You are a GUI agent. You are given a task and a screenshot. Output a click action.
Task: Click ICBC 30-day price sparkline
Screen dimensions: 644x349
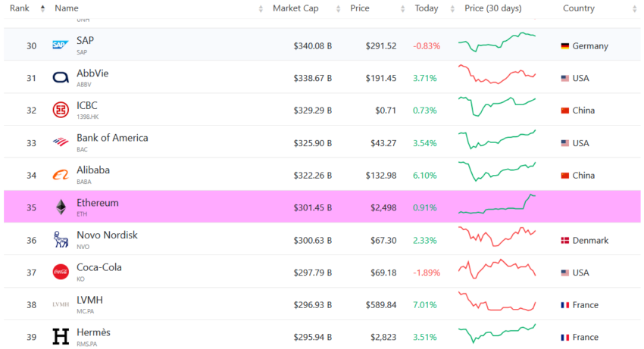click(x=497, y=107)
